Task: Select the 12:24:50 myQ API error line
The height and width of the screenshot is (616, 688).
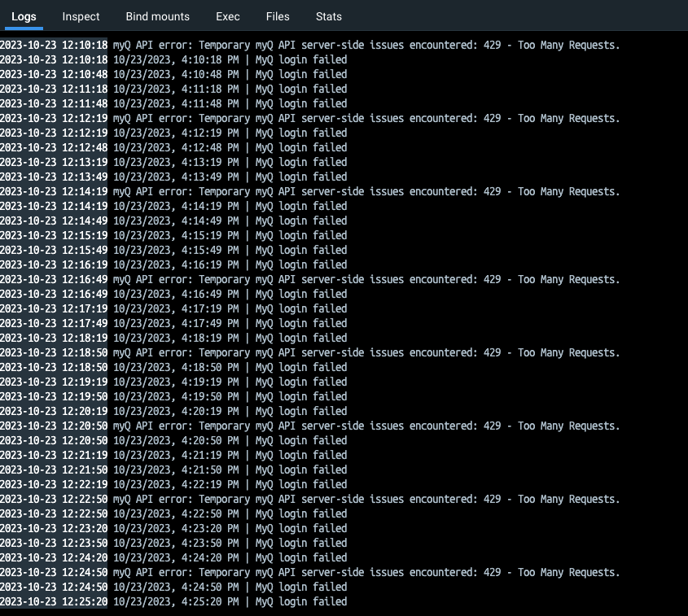Action: tap(309, 572)
